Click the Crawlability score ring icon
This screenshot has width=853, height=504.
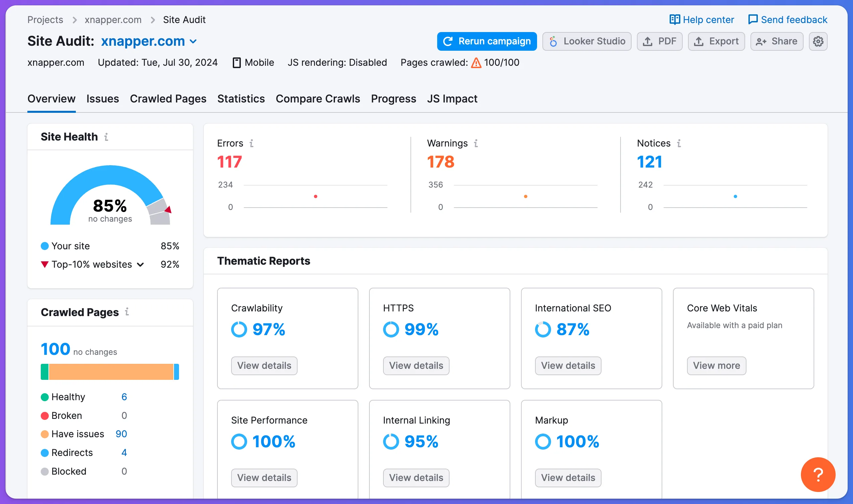click(x=239, y=329)
